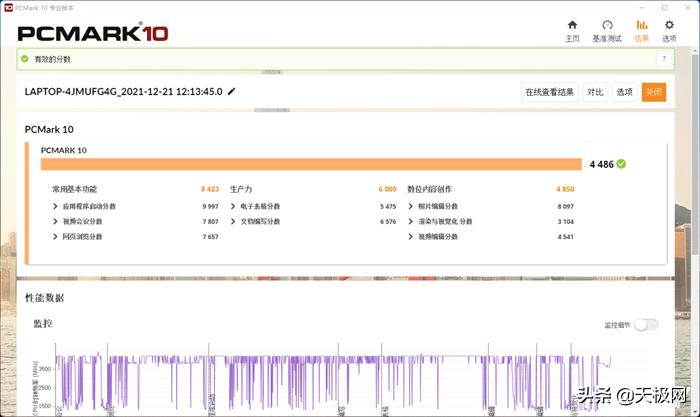Image resolution: width=700 pixels, height=417 pixels.
Task: Click the 6 000 productivity score
Action: point(388,189)
